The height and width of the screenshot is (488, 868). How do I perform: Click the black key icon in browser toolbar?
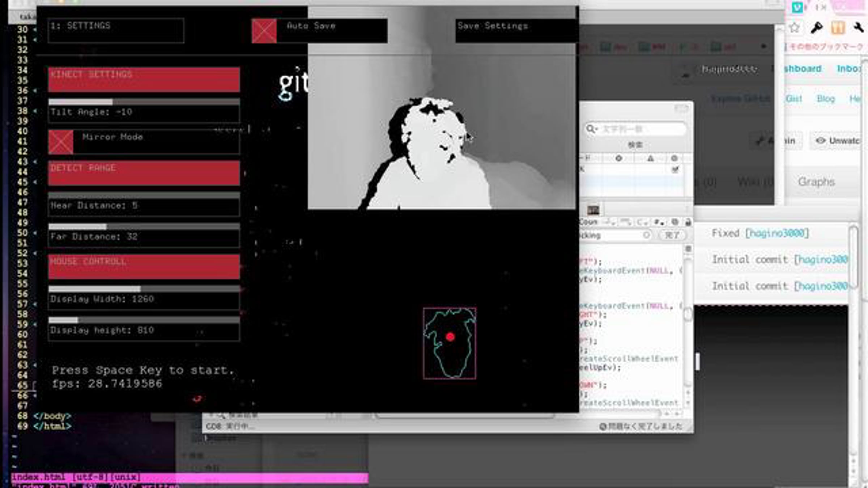click(816, 27)
